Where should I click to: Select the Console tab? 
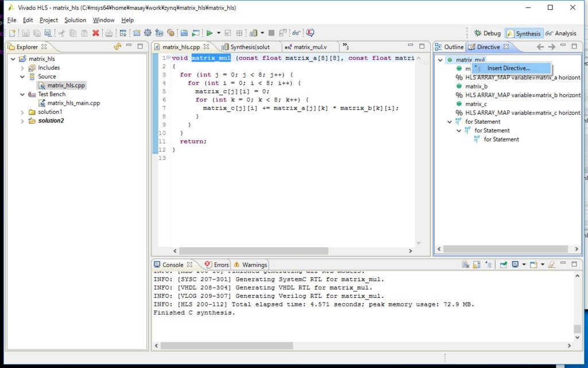pos(173,264)
